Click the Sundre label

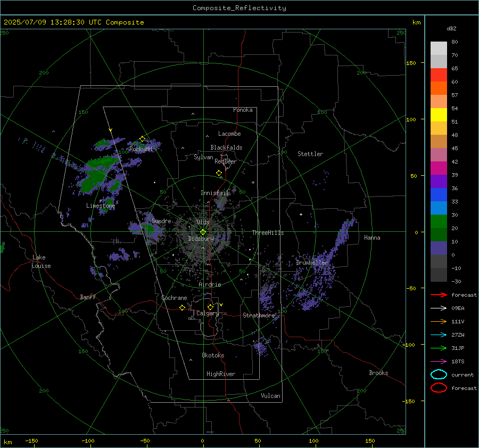(x=161, y=221)
